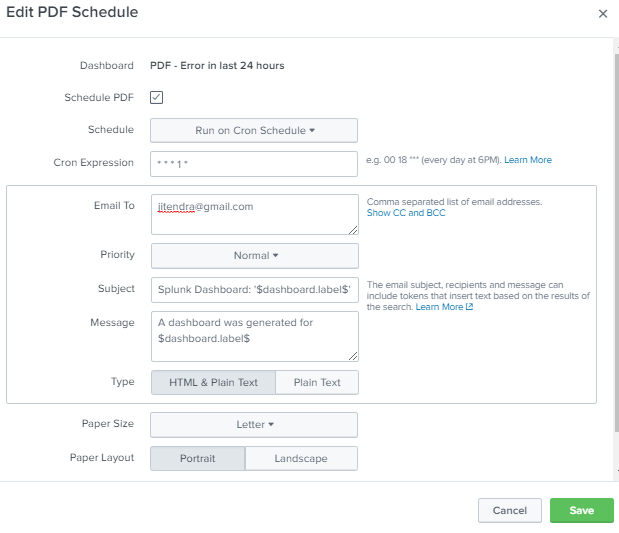
Task: Select Plain Text email type
Action: 316,382
